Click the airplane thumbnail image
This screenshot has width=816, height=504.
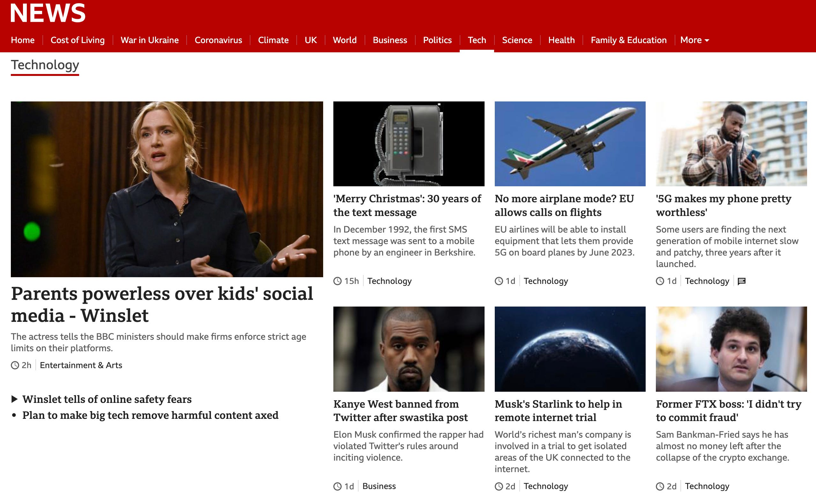(570, 144)
